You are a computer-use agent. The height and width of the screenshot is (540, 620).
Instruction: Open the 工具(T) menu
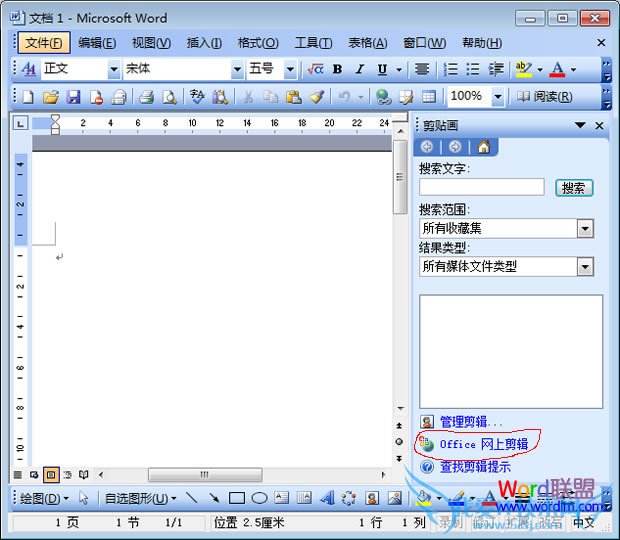pos(314,43)
